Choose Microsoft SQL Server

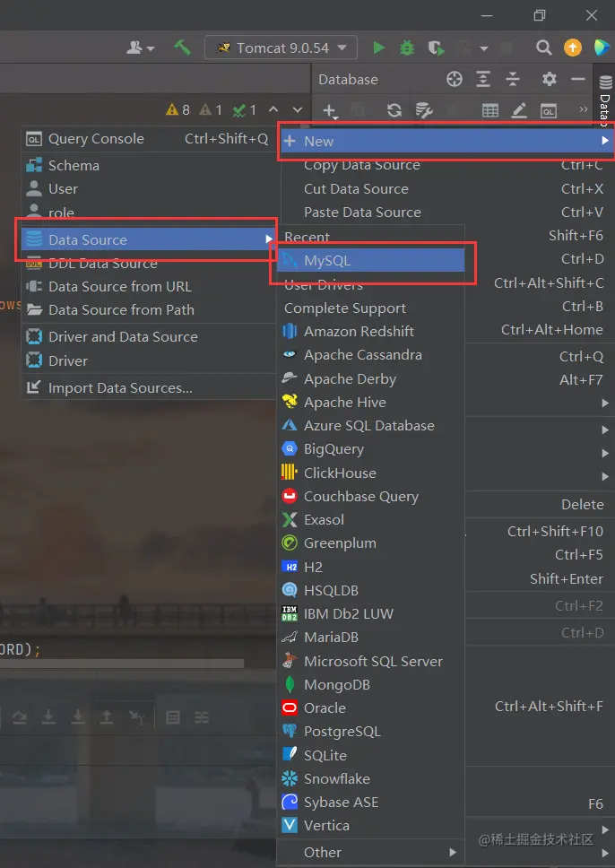[x=371, y=662]
